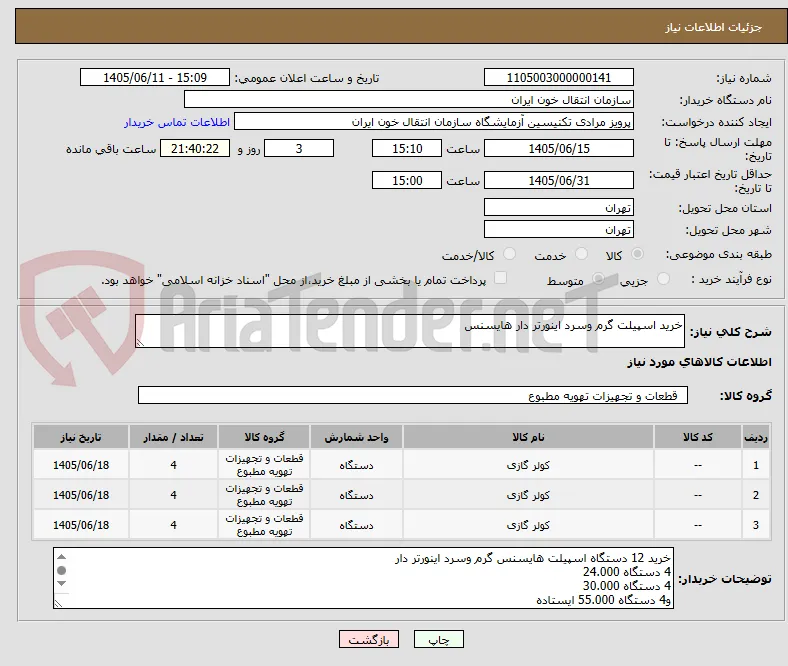
Task: Click the deadline time field 15:10
Action: tap(407, 148)
